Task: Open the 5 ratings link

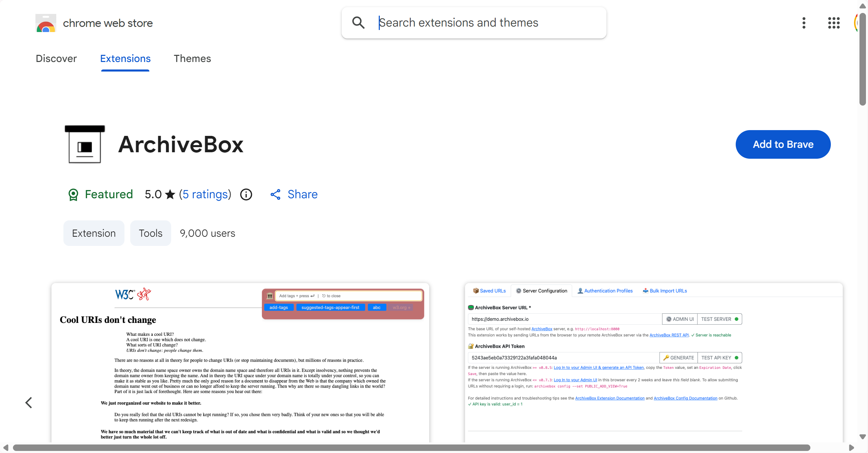Action: click(205, 194)
